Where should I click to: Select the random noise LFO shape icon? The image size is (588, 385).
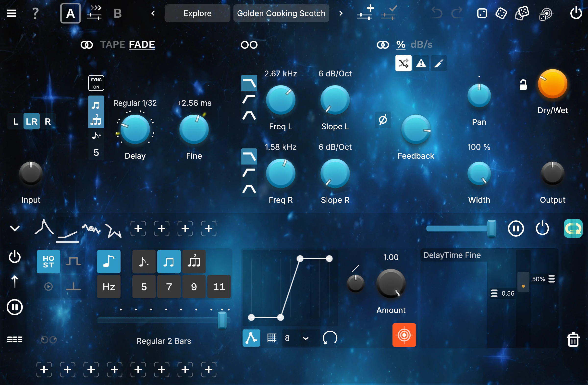click(91, 229)
